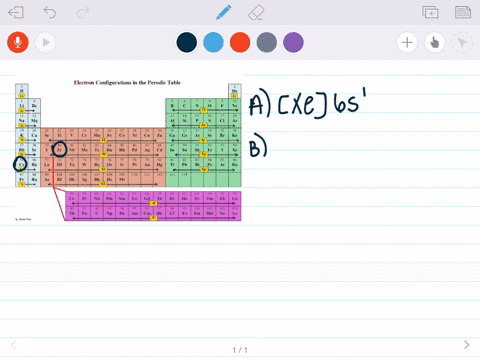Start recording with the microphone button
The width and height of the screenshot is (480, 360).
click(18, 42)
